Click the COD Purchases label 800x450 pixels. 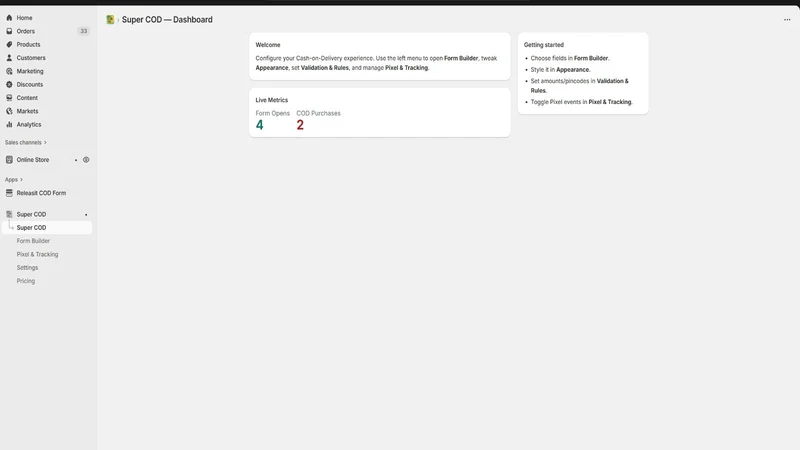pos(318,113)
